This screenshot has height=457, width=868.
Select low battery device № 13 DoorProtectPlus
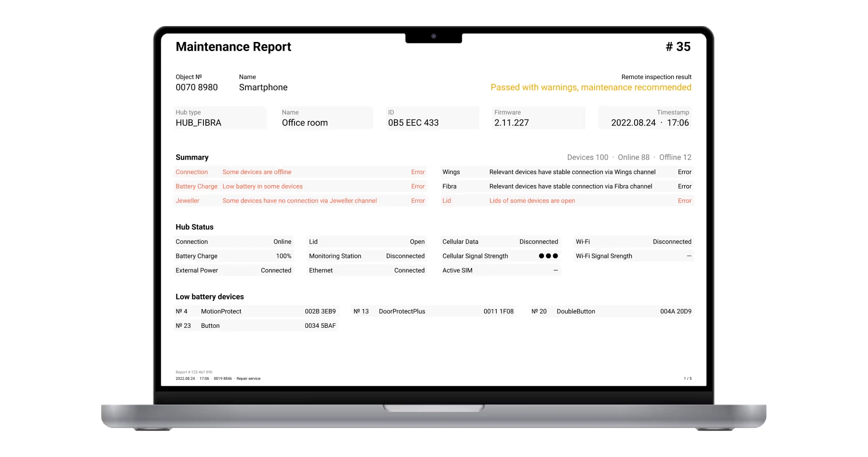pyautogui.click(x=433, y=311)
